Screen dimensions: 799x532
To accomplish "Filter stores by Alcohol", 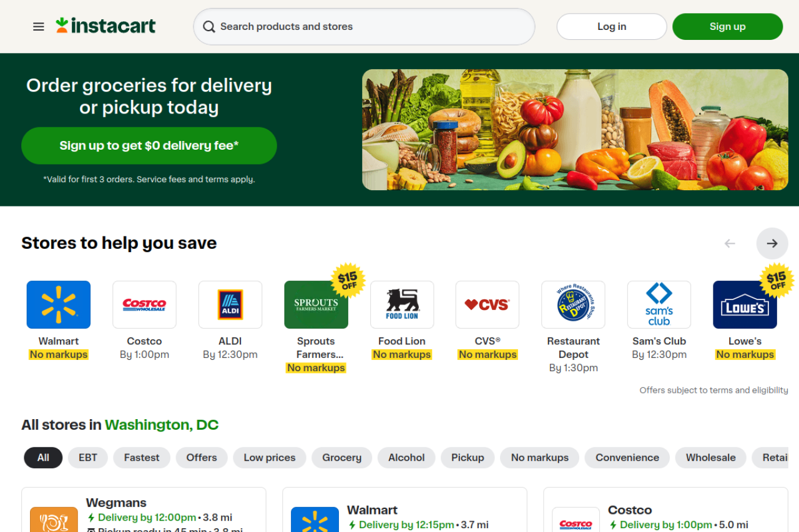I will click(x=406, y=457).
